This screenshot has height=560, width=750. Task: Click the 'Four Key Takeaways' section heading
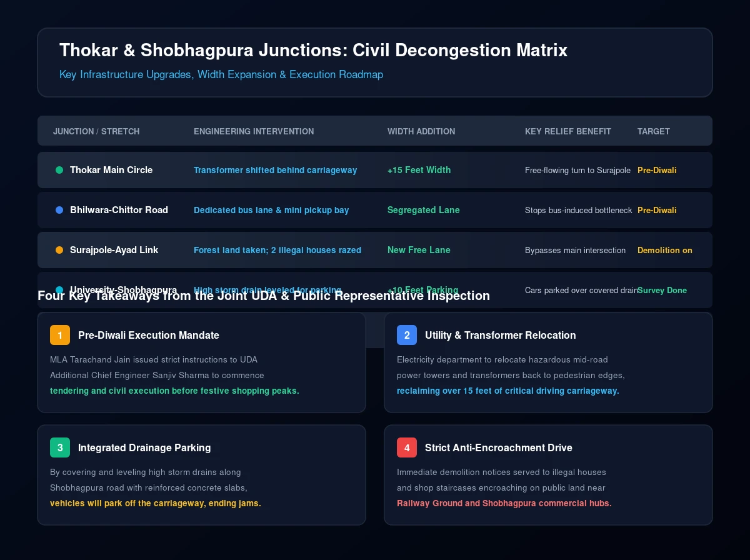click(264, 296)
